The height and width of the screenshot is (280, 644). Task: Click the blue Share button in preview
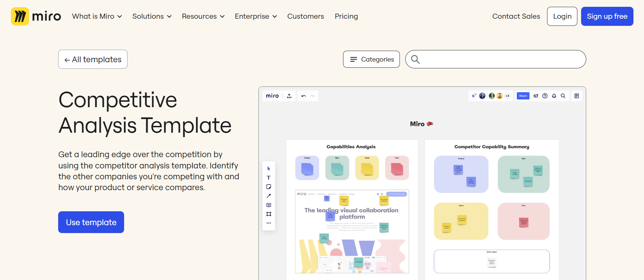click(x=523, y=96)
